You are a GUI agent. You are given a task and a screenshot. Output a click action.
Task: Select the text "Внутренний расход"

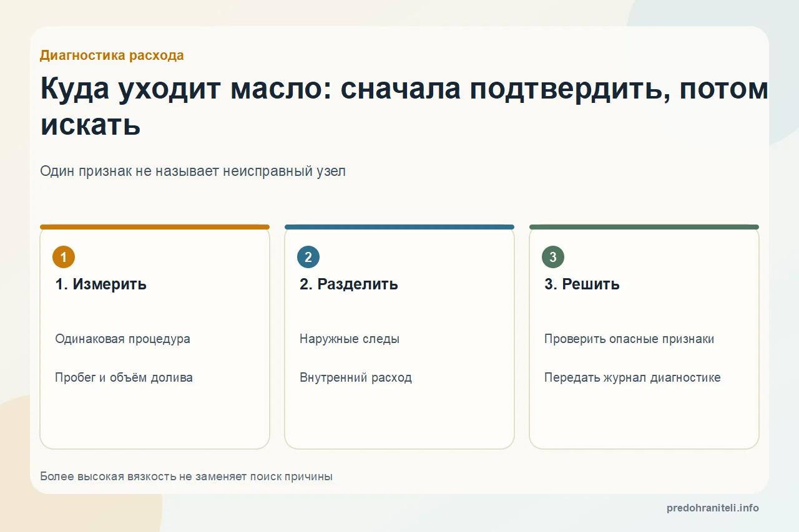(x=356, y=378)
